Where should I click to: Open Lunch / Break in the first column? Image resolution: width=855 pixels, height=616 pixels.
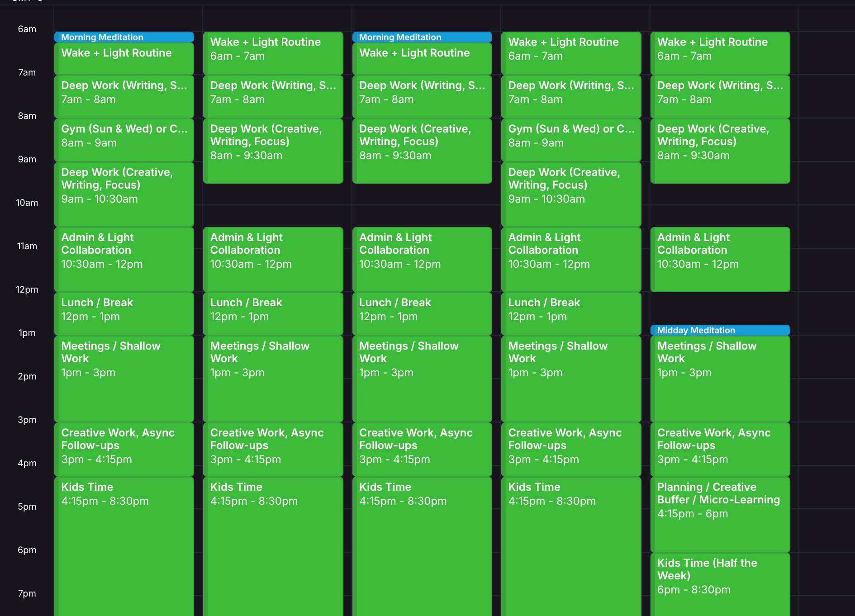pos(124,313)
